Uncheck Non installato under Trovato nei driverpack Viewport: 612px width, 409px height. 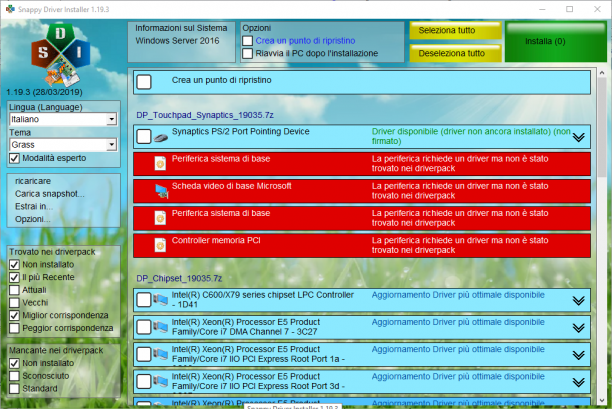(14, 265)
